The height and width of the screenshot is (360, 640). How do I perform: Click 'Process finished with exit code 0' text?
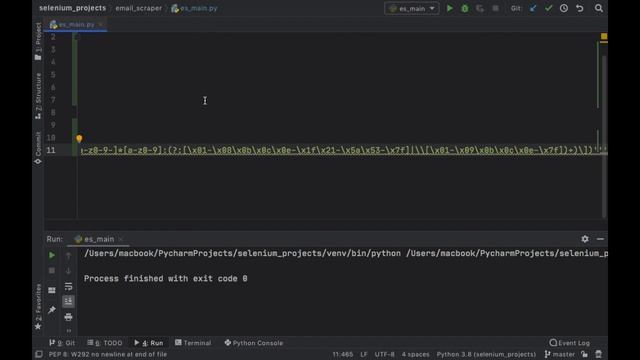pyautogui.click(x=166, y=279)
